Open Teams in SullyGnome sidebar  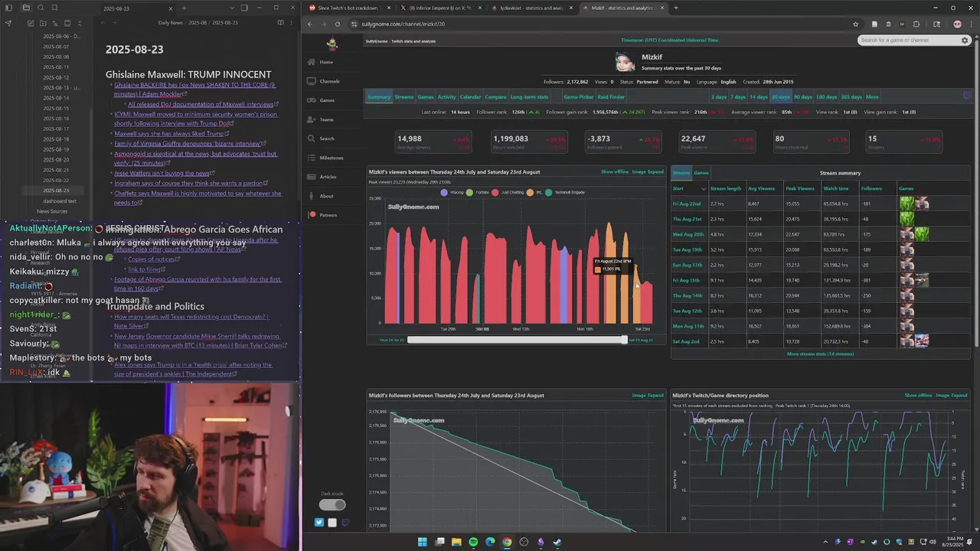pos(326,119)
